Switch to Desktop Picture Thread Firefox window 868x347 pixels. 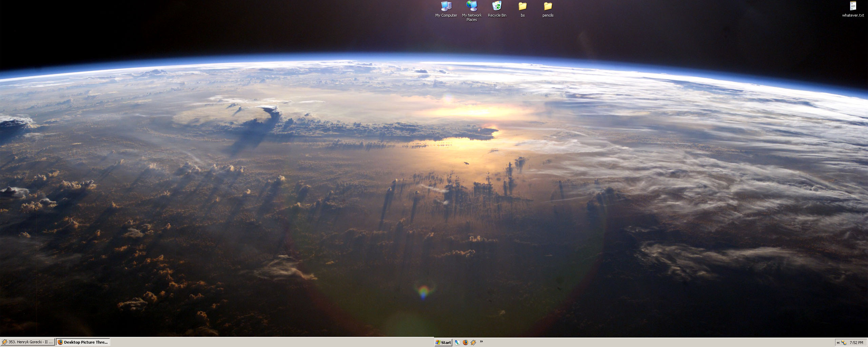pos(83,342)
